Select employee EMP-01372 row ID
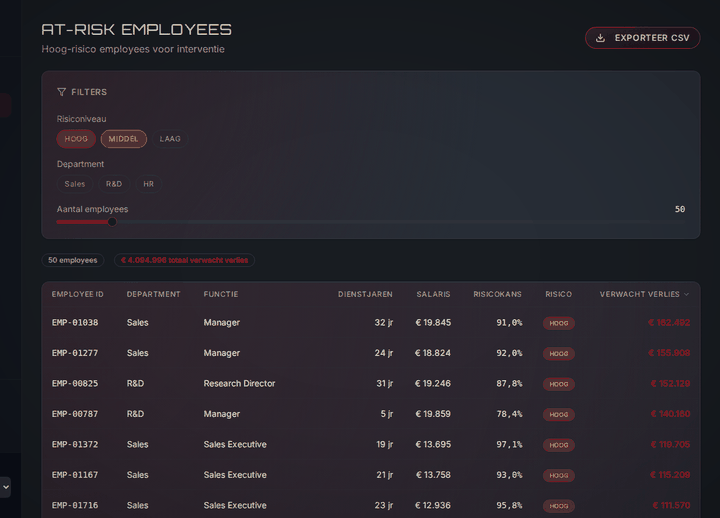Image resolution: width=720 pixels, height=518 pixels. tap(75, 445)
